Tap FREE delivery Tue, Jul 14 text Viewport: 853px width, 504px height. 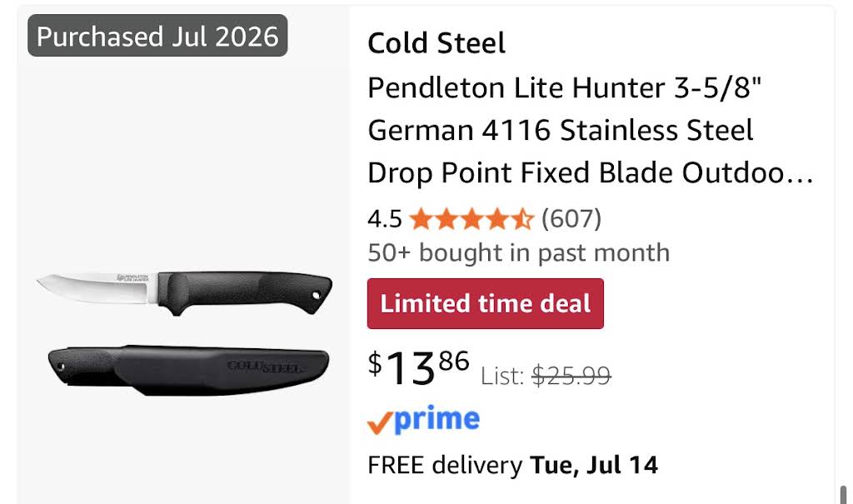click(512, 466)
